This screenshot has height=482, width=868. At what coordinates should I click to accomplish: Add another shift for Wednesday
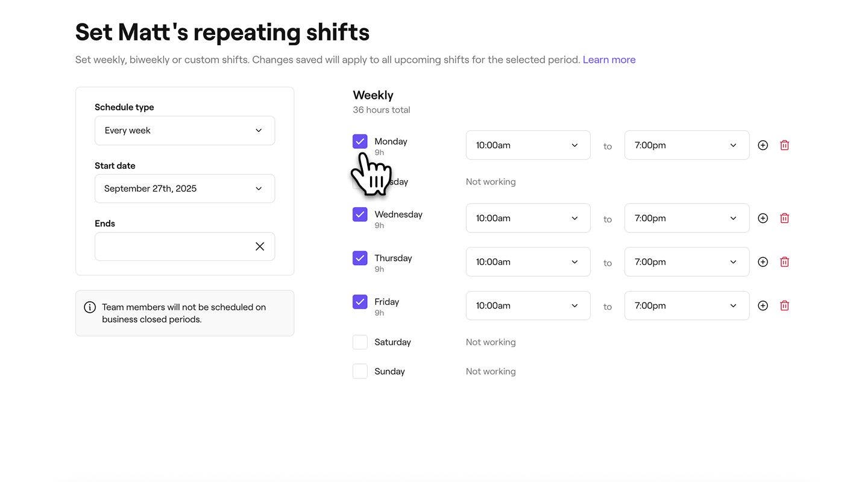(763, 218)
